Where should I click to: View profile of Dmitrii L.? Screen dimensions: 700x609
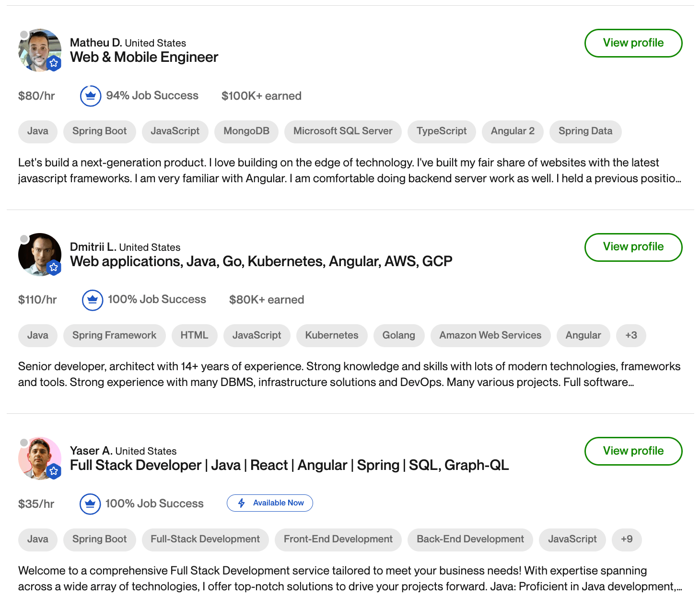[x=633, y=247]
